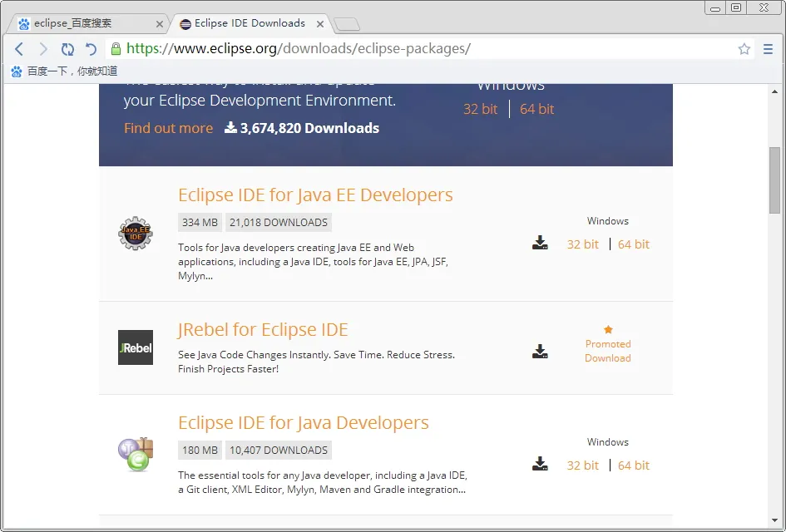Open Eclipse IDE for Java EE Developers link

click(315, 195)
